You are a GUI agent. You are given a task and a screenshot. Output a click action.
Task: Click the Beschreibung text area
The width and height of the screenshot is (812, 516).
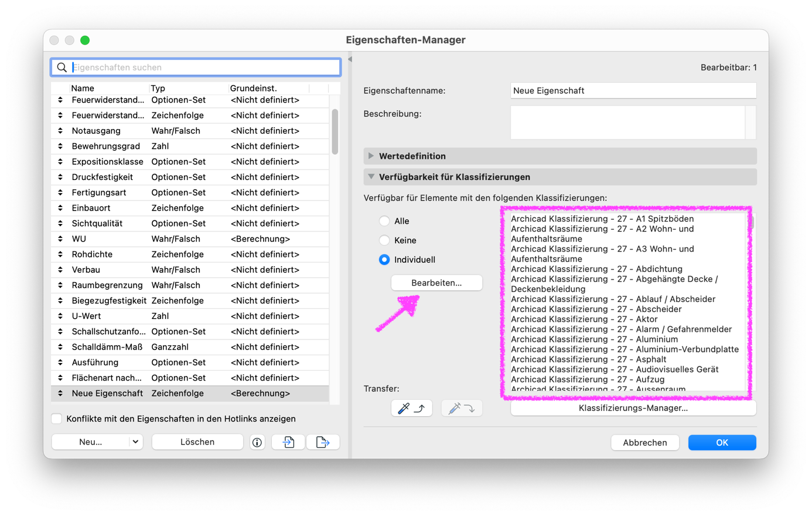pyautogui.click(x=628, y=123)
